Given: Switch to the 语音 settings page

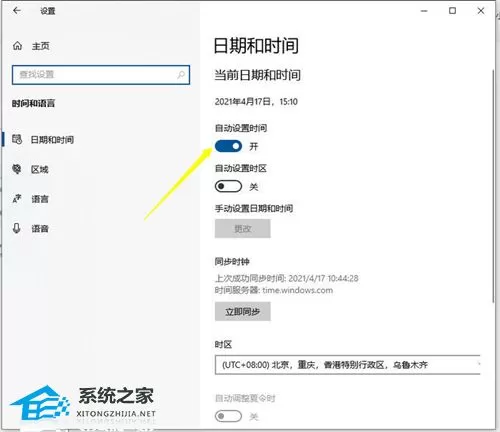Looking at the screenshot, I should 40,229.
